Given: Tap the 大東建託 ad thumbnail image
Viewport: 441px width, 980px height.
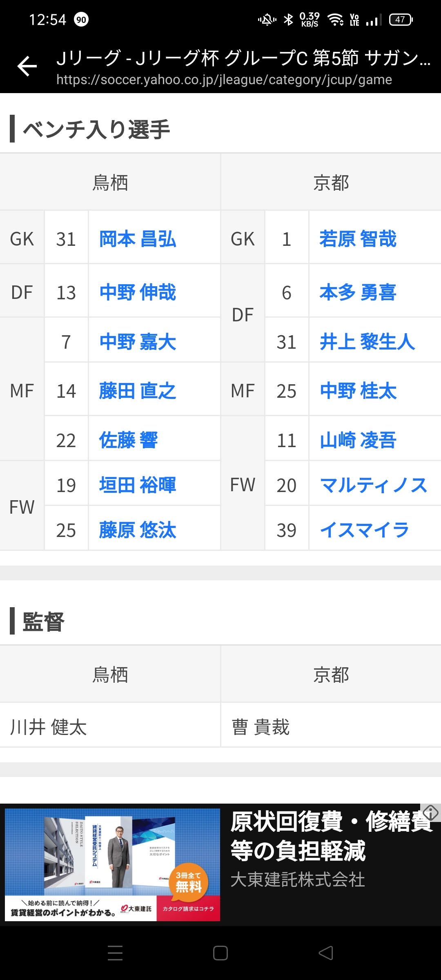Looking at the screenshot, I should [112, 865].
